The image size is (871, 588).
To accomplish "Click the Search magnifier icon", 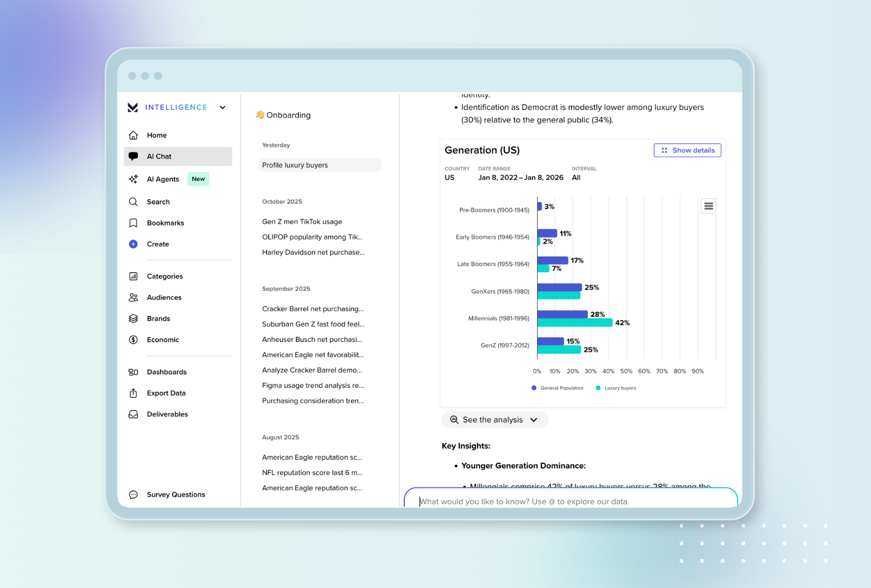I will pos(133,202).
